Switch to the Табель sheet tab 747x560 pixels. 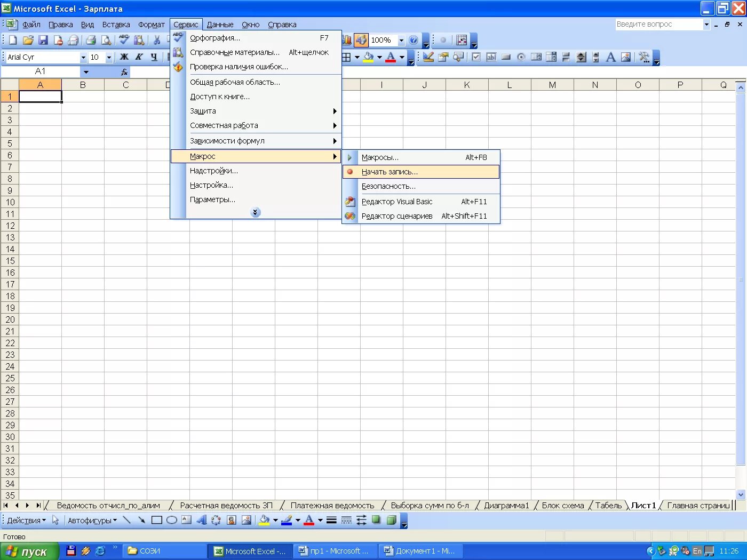click(608, 505)
